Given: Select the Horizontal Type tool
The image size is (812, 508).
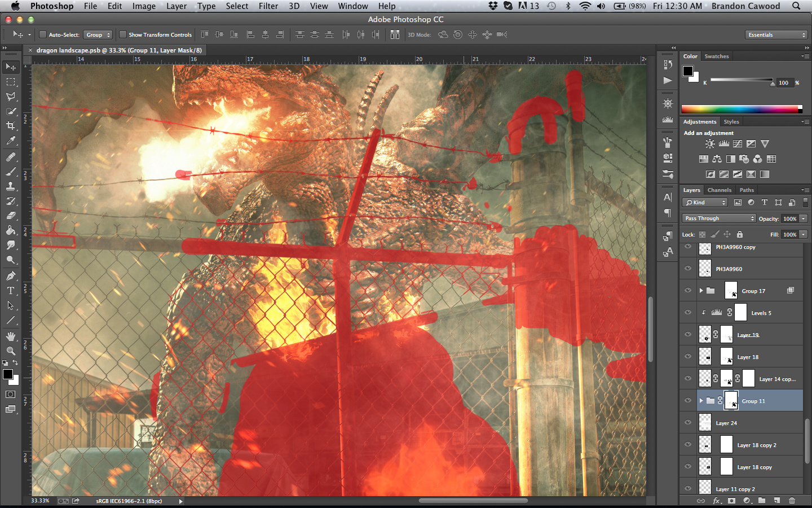Looking at the screenshot, I should coord(11,291).
